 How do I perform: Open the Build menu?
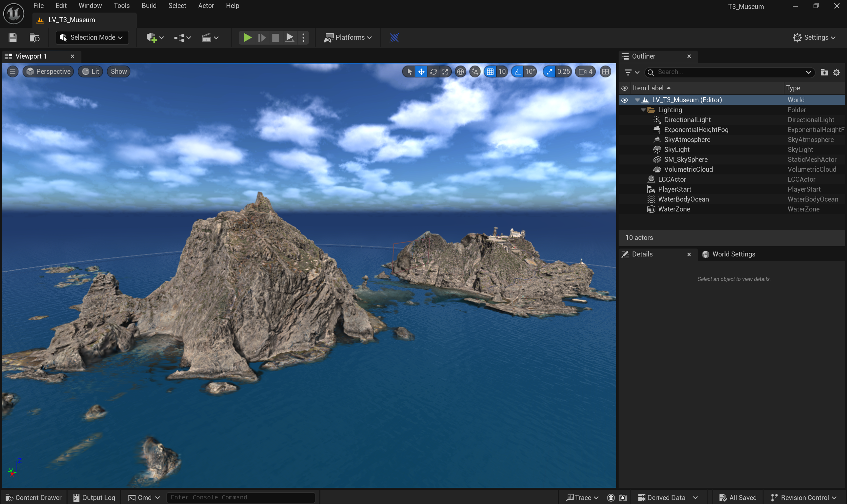click(149, 6)
